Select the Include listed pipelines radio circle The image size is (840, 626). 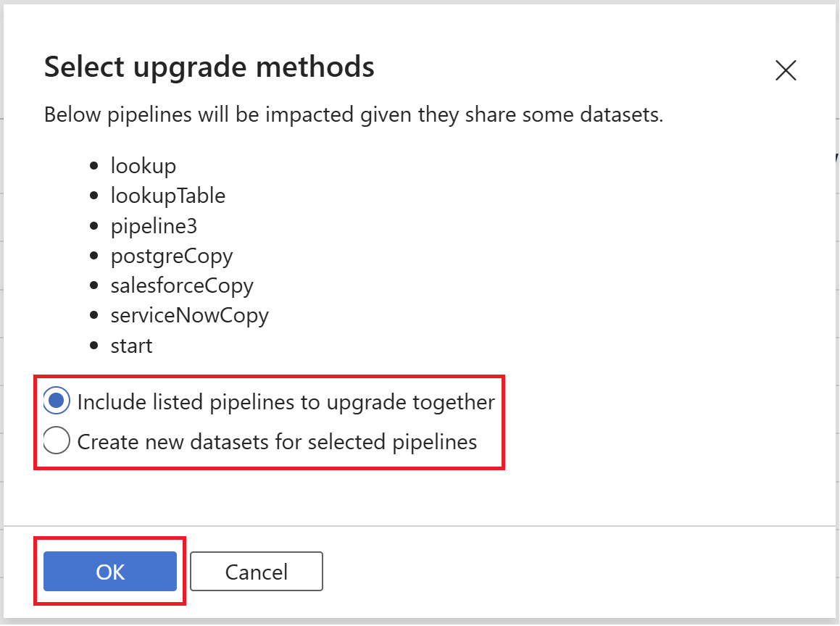pos(57,401)
